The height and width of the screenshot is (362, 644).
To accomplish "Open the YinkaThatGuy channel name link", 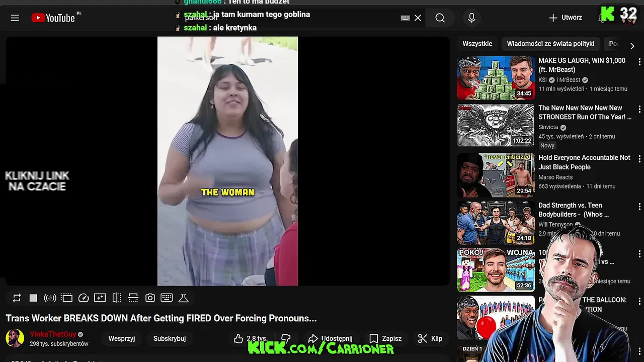I will coord(53,334).
